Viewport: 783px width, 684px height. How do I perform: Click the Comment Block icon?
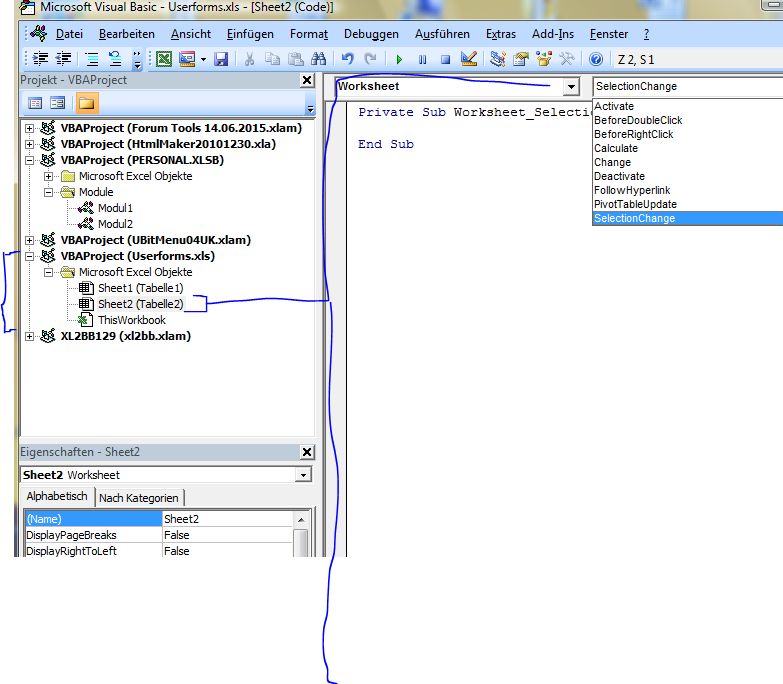(x=92, y=59)
